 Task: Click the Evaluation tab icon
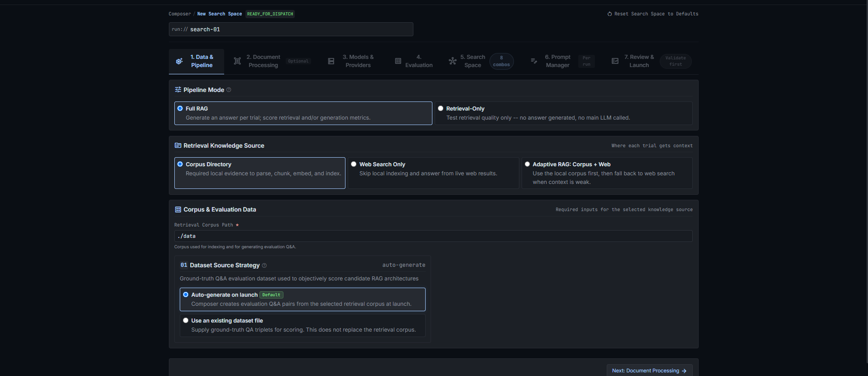[398, 61]
